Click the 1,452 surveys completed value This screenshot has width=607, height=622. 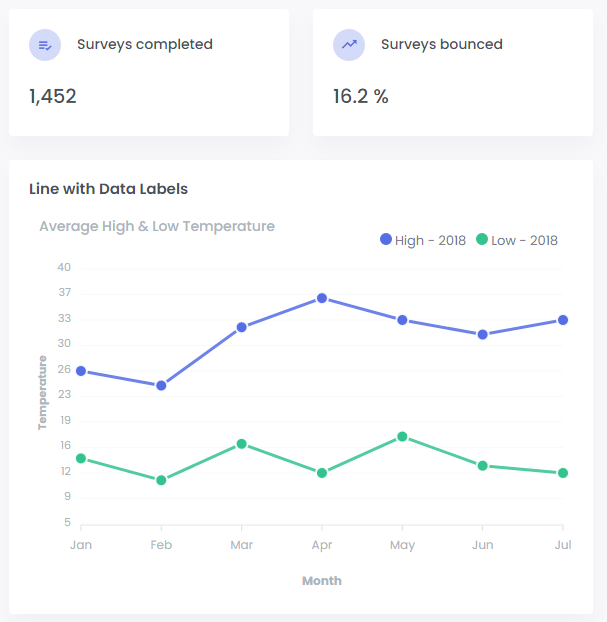click(53, 96)
